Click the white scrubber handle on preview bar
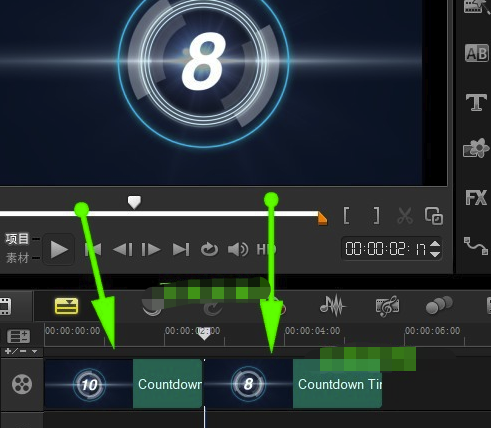Image resolution: width=491 pixels, height=428 pixels. (134, 202)
